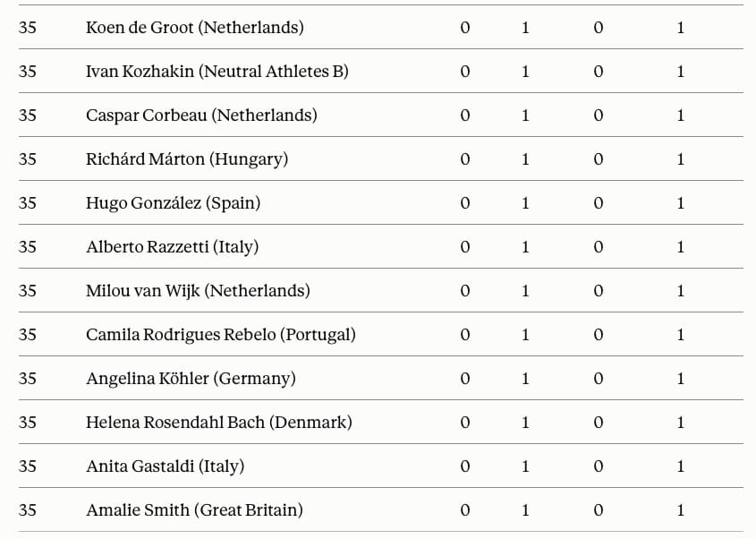Click bronze count 0 in Anita Gastaldi row
Screen dimensions: 756x539
pos(598,466)
